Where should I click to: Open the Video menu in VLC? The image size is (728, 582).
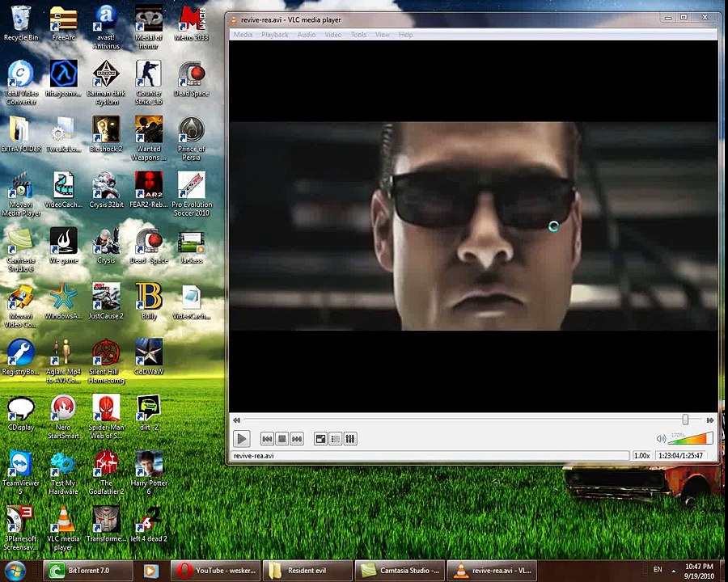tap(333, 34)
